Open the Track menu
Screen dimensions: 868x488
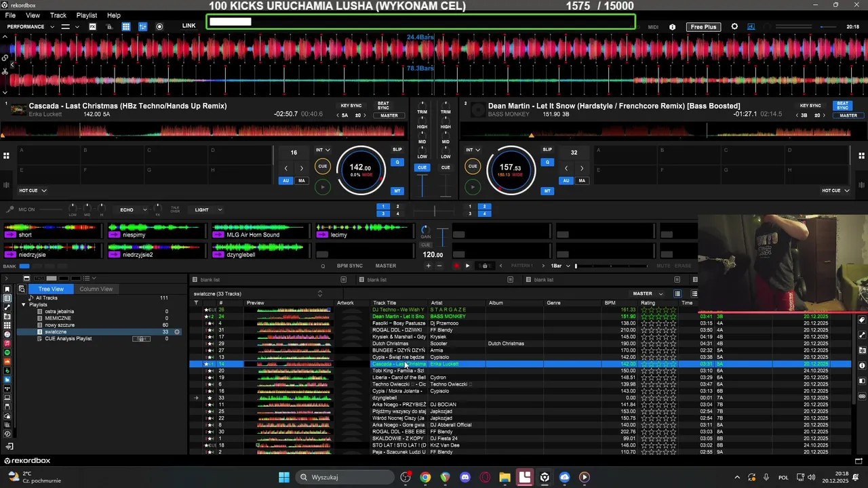click(x=58, y=15)
